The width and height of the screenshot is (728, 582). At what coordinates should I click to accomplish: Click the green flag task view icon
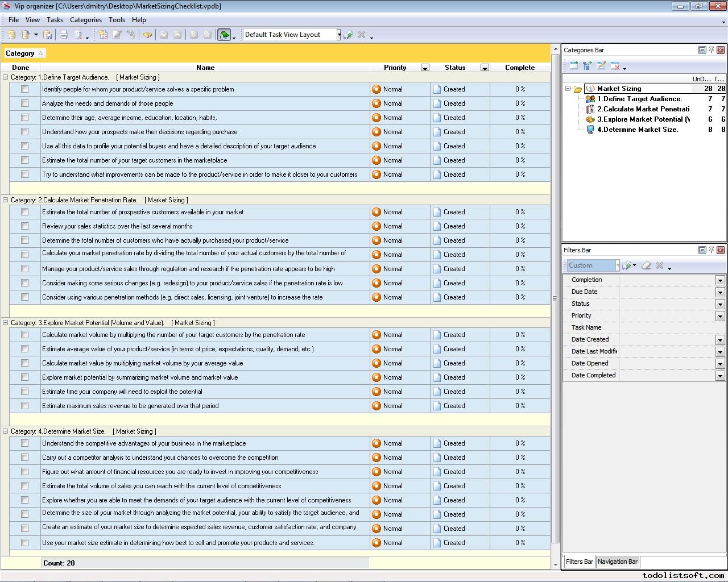(224, 35)
